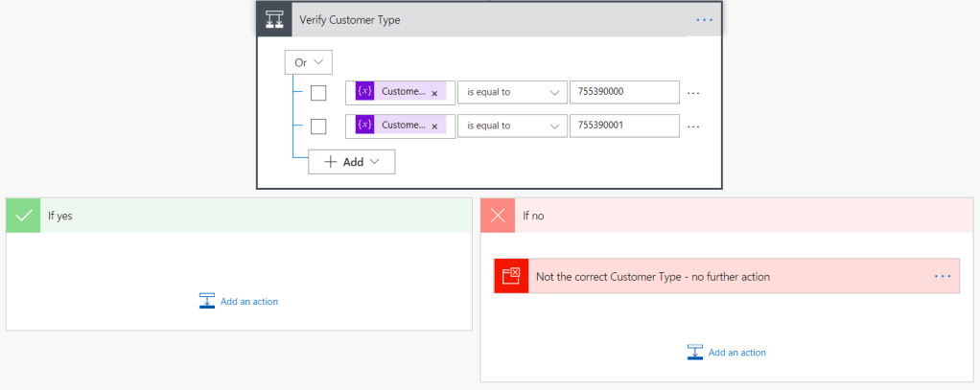The height and width of the screenshot is (390, 980).
Task: Open options menu for the 755390001 row
Action: pyautogui.click(x=693, y=126)
